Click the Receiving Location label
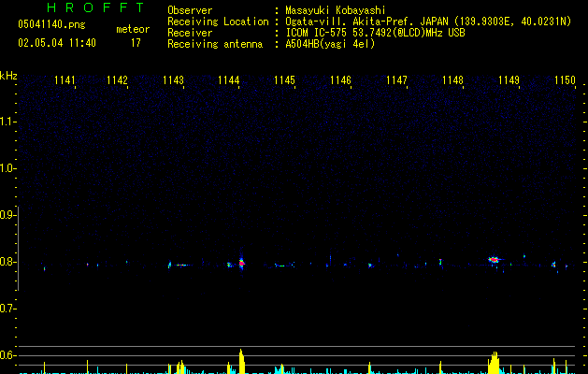 tap(218, 22)
